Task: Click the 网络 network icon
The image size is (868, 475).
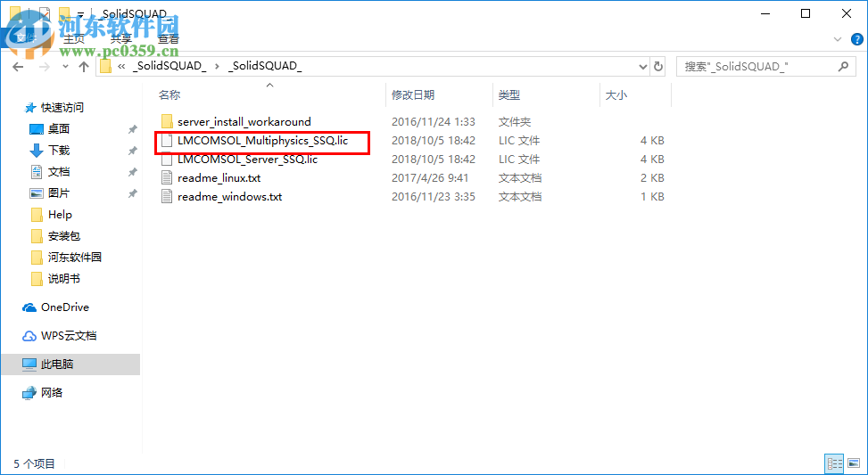Action: [x=29, y=393]
